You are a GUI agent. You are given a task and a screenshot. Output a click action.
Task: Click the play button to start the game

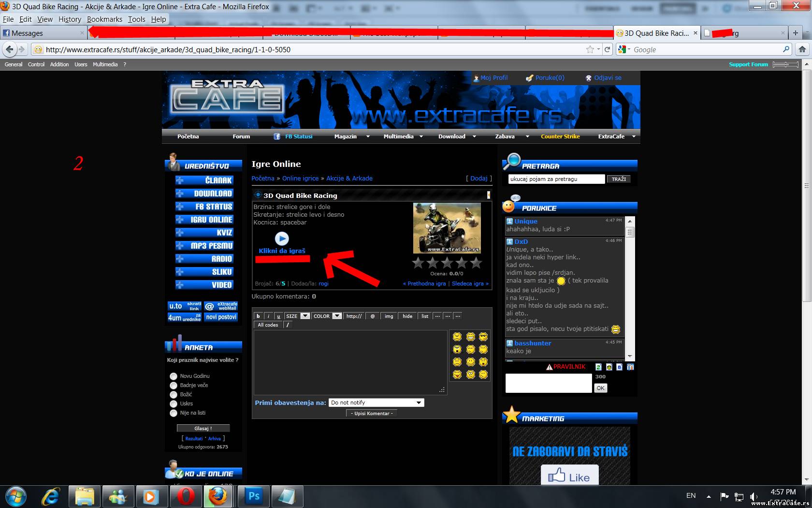pyautogui.click(x=282, y=239)
